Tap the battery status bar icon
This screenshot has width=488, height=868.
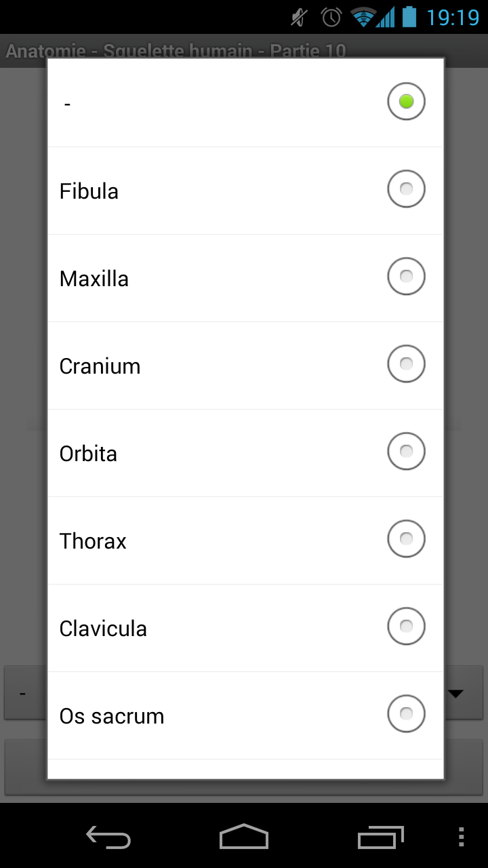409,16
